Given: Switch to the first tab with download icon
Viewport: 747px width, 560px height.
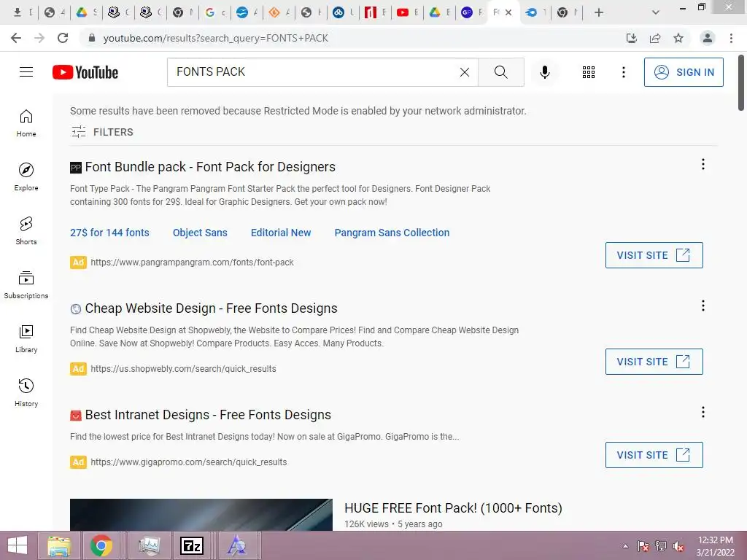Looking at the screenshot, I should coord(22,12).
